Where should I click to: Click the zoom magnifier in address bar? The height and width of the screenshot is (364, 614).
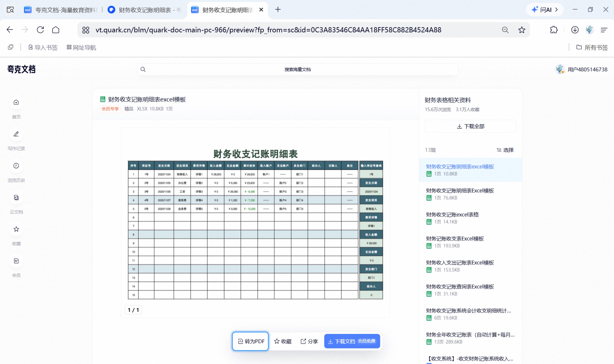pos(505,30)
